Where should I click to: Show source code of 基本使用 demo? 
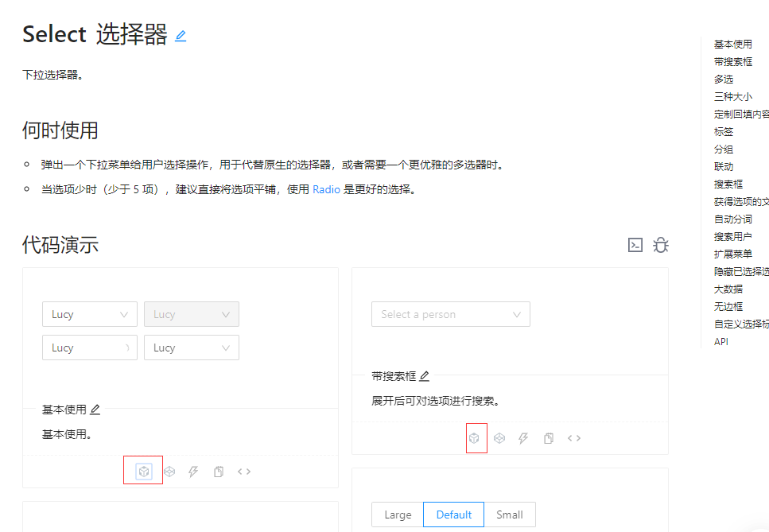click(x=244, y=472)
